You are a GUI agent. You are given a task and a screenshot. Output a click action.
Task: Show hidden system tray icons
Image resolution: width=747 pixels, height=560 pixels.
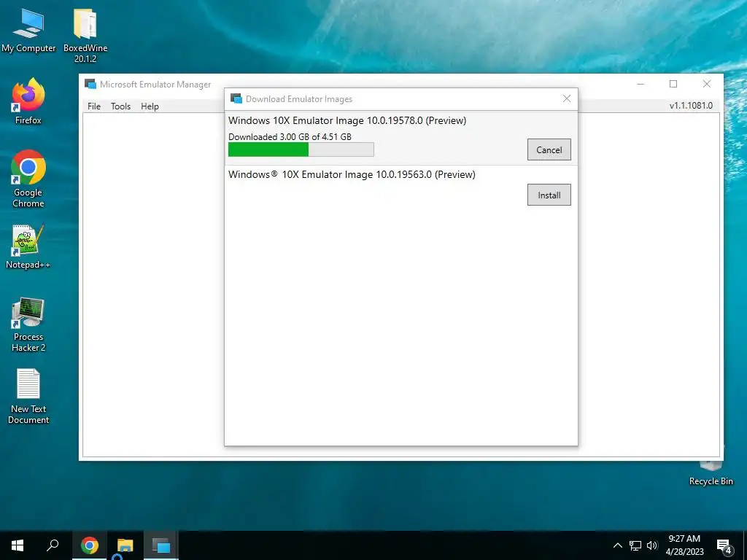click(x=617, y=545)
